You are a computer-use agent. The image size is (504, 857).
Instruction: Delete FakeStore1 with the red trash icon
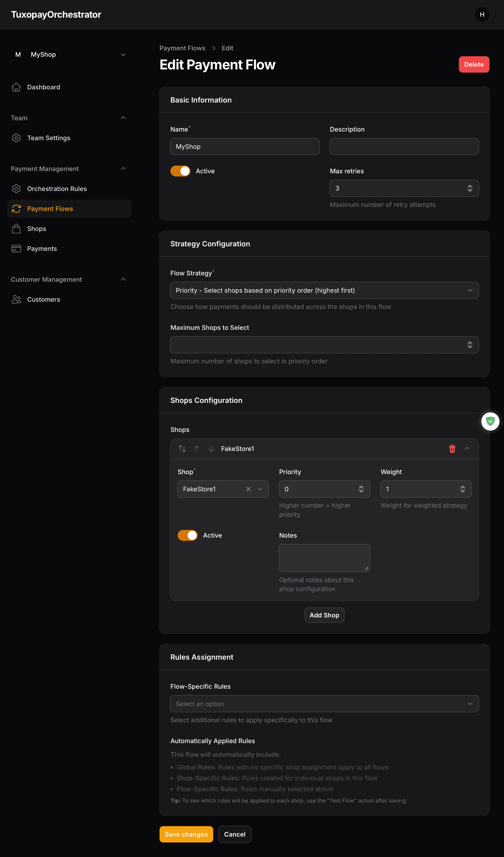[x=452, y=448]
